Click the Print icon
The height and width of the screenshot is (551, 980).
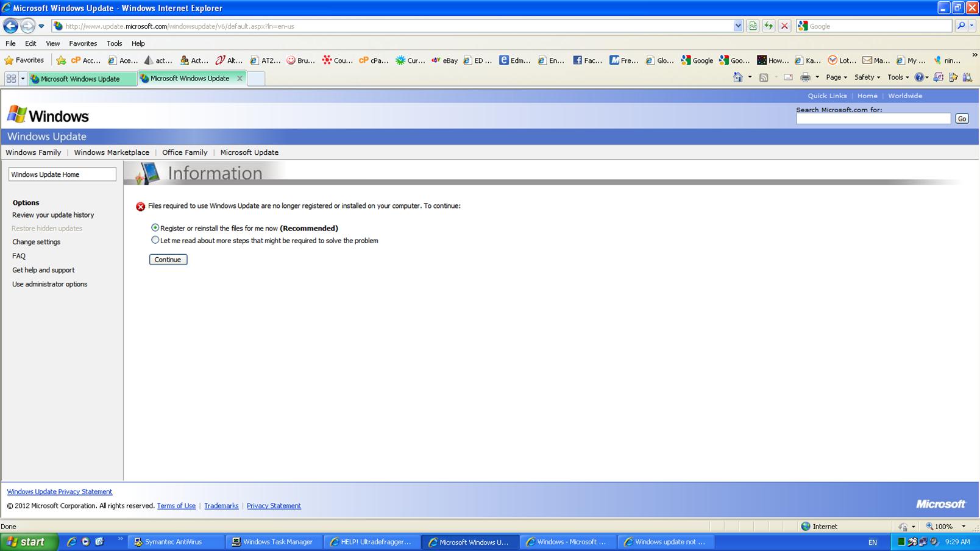click(805, 77)
